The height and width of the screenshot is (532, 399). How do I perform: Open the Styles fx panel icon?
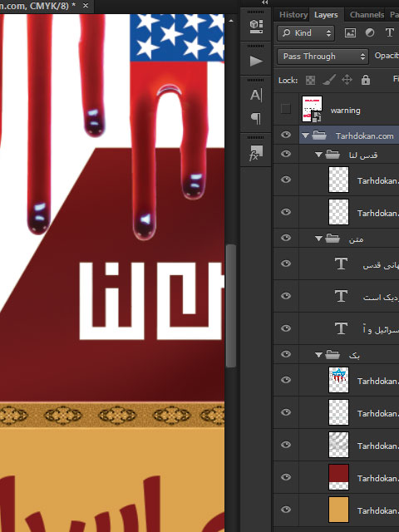(x=256, y=153)
